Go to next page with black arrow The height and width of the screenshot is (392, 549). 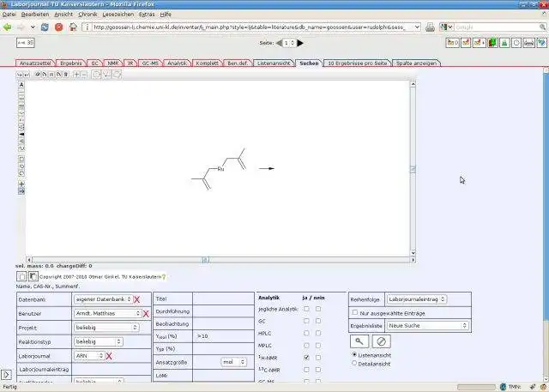(300, 43)
